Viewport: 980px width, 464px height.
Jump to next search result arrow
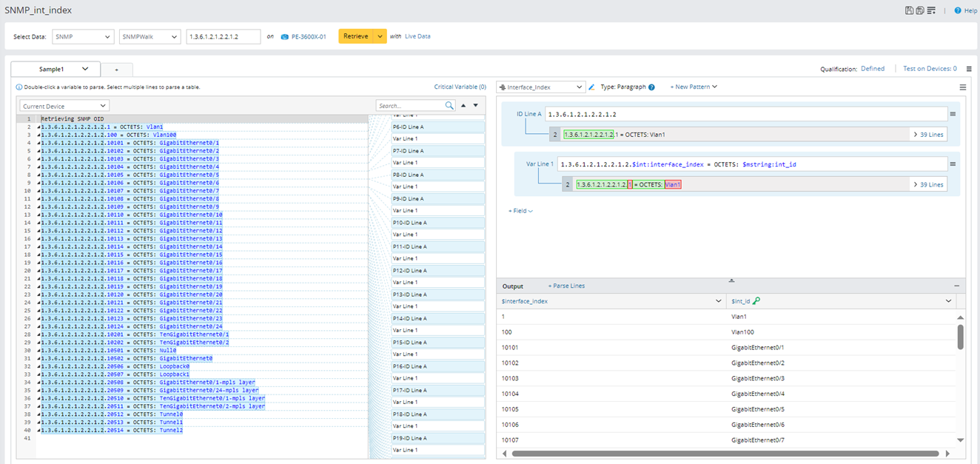click(x=476, y=106)
